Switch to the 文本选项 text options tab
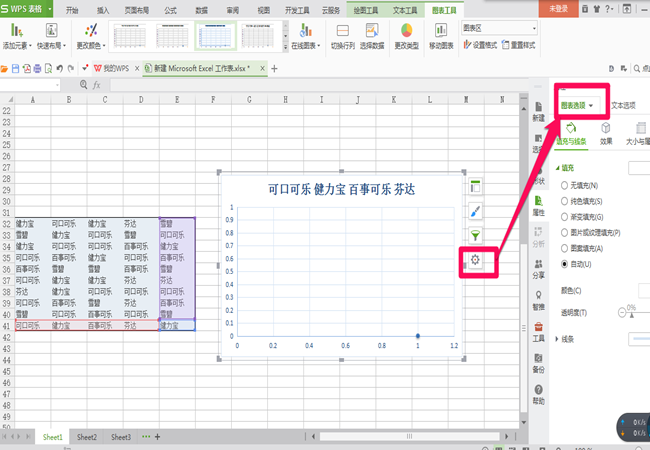 click(623, 105)
